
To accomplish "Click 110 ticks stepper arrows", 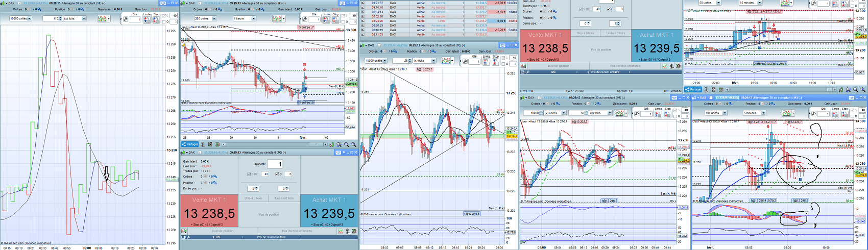I will [61, 18].
